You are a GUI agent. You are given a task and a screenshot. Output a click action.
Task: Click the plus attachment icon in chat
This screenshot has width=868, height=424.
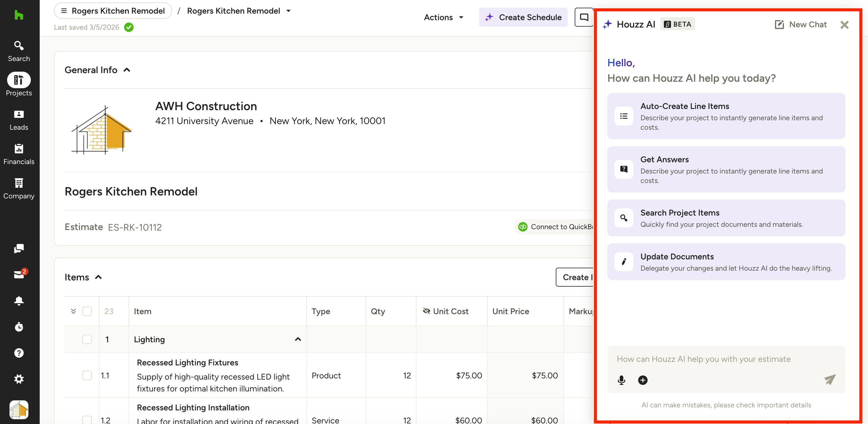[643, 380]
